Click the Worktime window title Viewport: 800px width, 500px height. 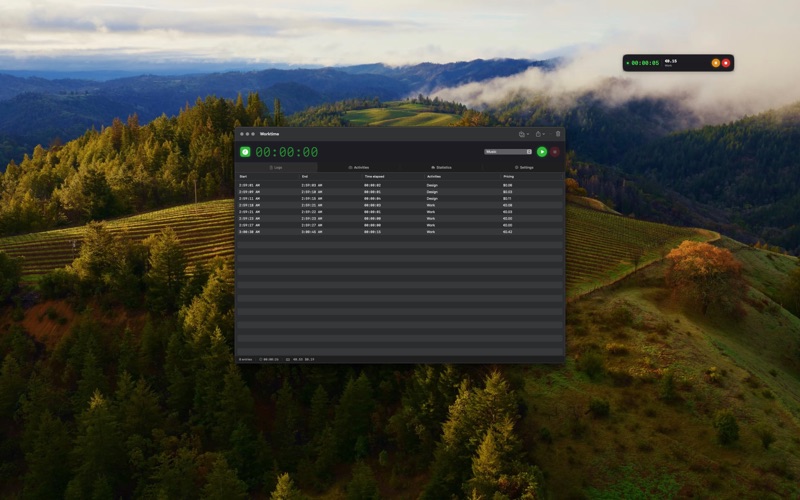click(269, 134)
